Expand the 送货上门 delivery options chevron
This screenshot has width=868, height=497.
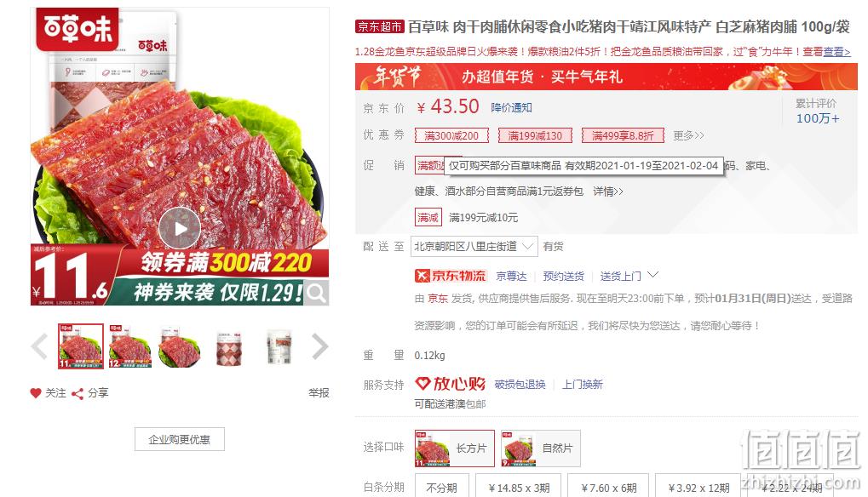pyautogui.click(x=653, y=275)
